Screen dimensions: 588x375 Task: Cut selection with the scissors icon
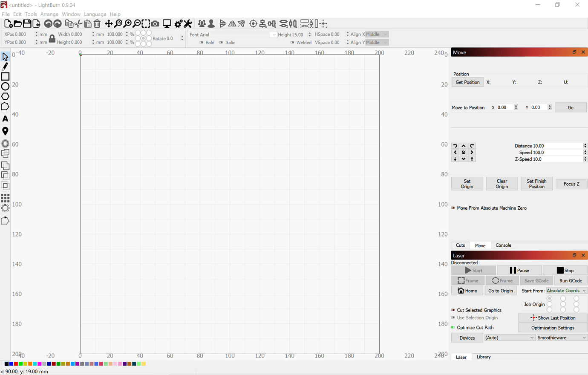[x=78, y=24]
